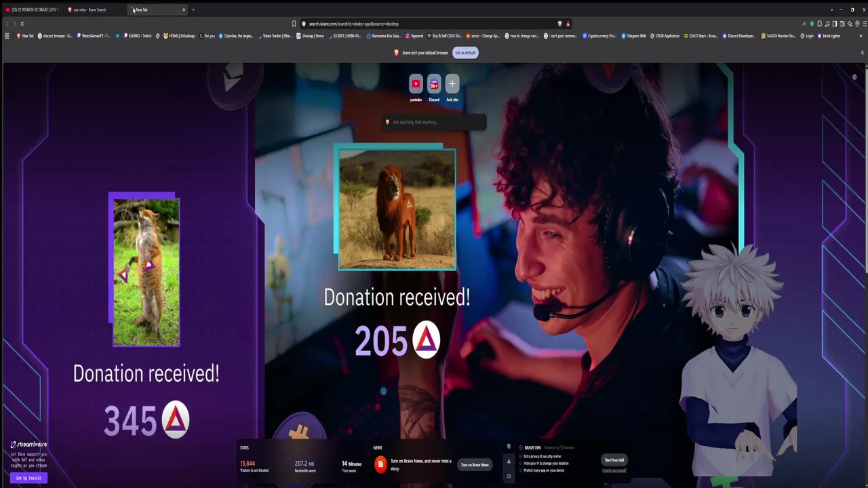The width and height of the screenshot is (868, 488).
Task: Select the VPN shield widget tab icon
Action: pos(509,447)
